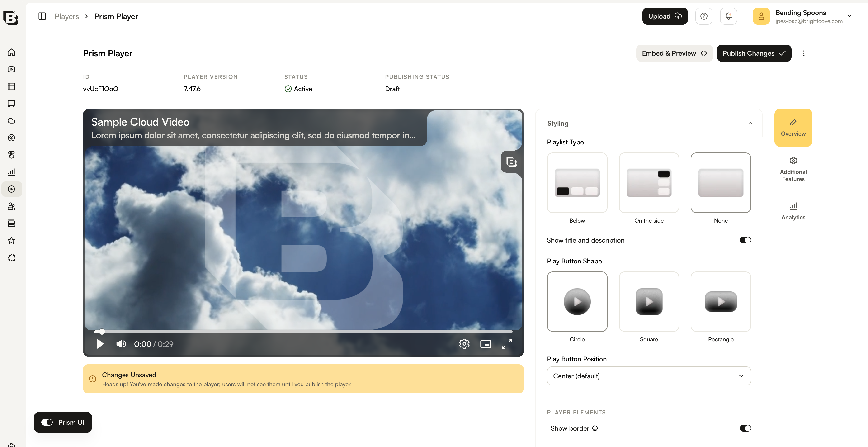The width and height of the screenshot is (868, 447).
Task: Open the bar chart sidebar icon
Action: tap(11, 172)
